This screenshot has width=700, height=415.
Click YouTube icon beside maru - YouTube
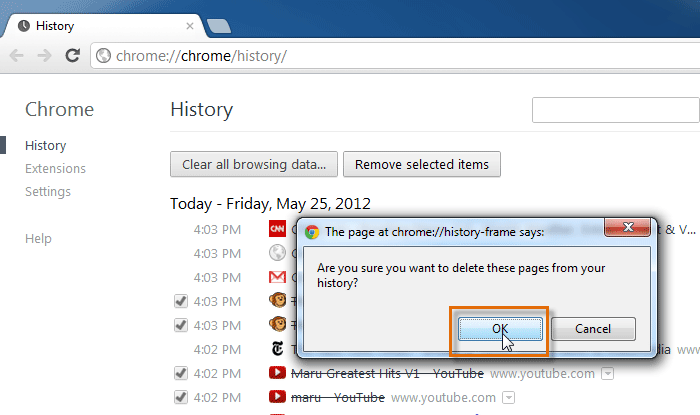277,397
